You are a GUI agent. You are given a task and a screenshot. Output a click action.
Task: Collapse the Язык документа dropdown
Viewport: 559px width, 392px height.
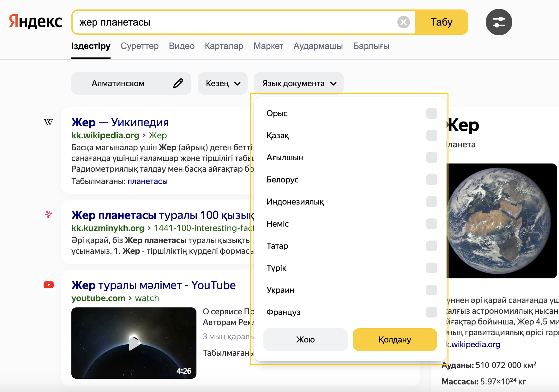tap(298, 83)
